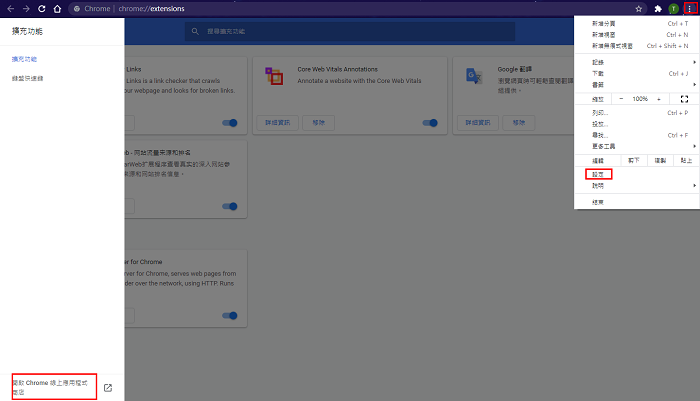The width and height of the screenshot is (700, 401).
Task: Open the extensions puzzle menu
Action: tap(658, 8)
